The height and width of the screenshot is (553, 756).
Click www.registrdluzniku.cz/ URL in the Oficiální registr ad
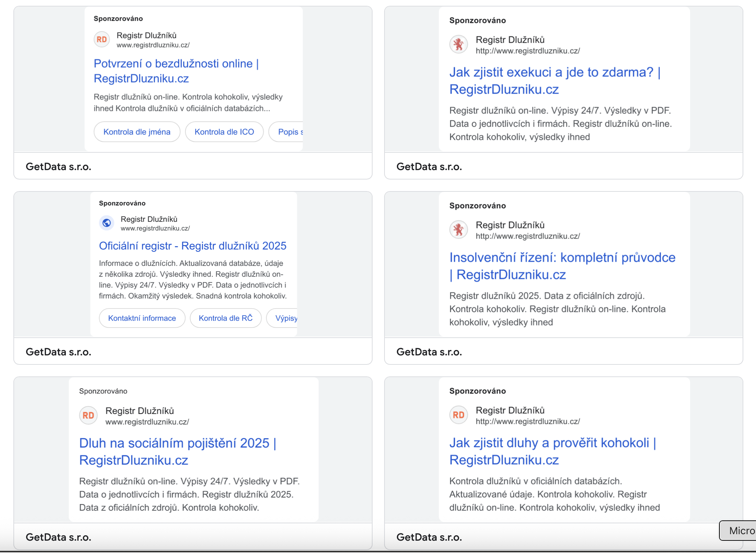(155, 228)
